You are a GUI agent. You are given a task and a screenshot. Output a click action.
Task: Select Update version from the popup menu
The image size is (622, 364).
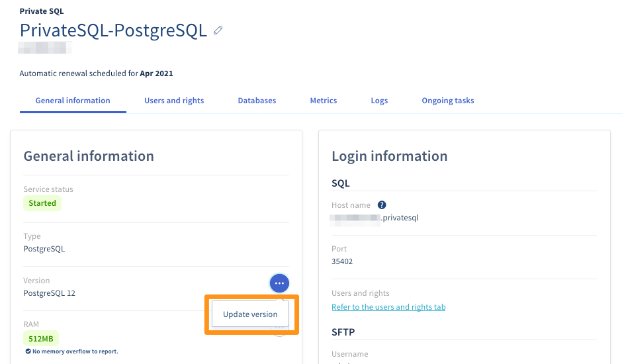pyautogui.click(x=250, y=314)
